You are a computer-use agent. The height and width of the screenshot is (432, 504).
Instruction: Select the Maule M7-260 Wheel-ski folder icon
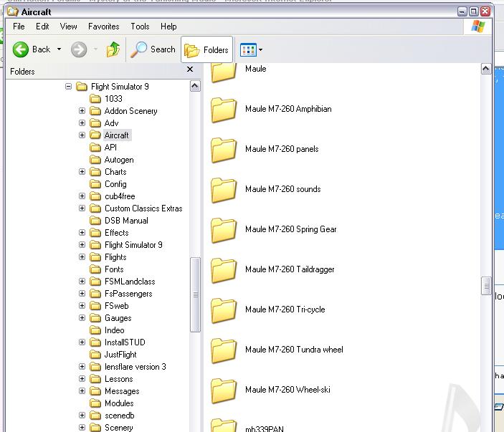(x=224, y=390)
